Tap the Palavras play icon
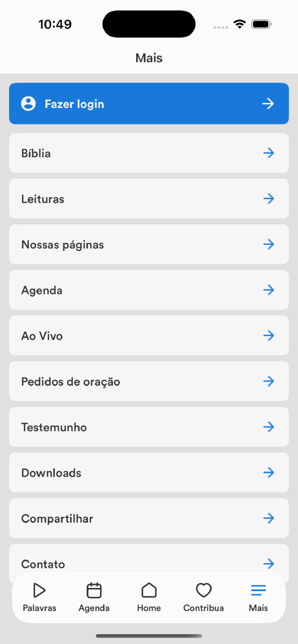The image size is (298, 644). pyautogui.click(x=39, y=591)
